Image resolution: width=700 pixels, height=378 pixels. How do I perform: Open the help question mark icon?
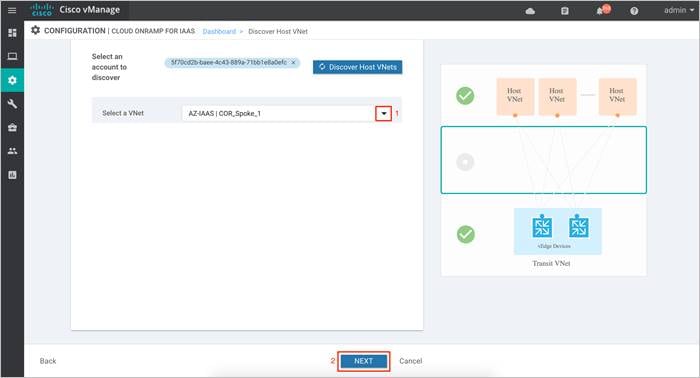pyautogui.click(x=634, y=11)
